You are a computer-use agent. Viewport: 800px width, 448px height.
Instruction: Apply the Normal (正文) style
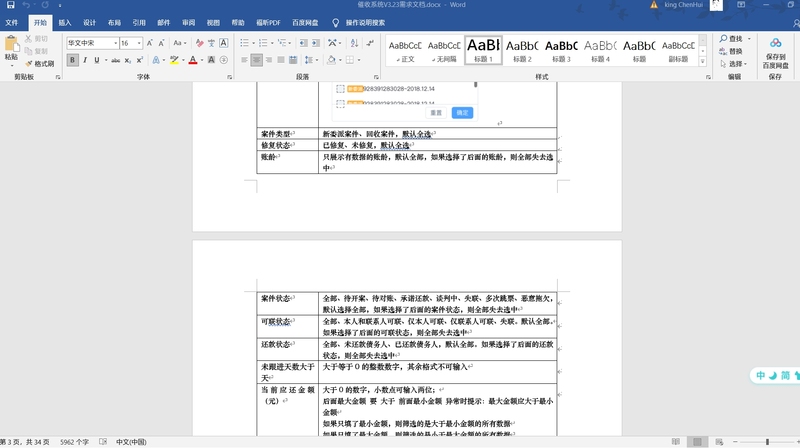pyautogui.click(x=405, y=50)
